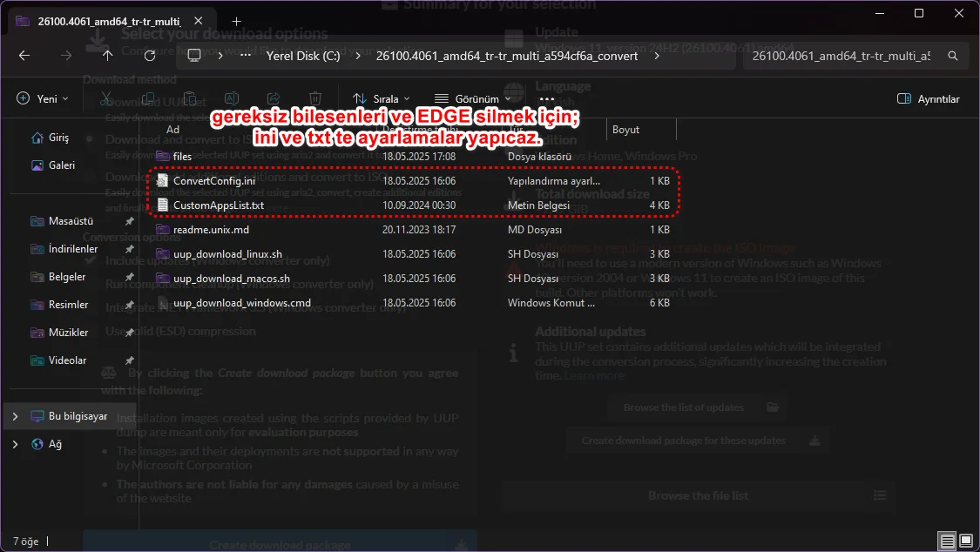Open the three-dots See more menu
Viewport: 980px width, 552px height.
point(547,98)
